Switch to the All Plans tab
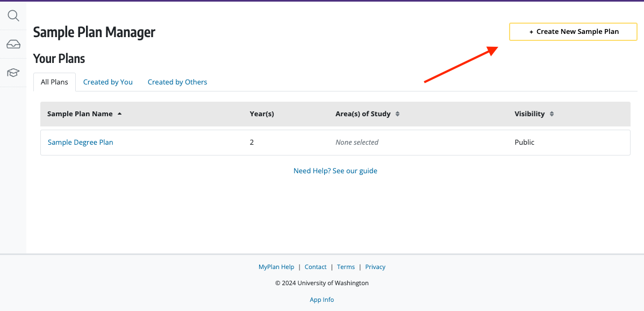644x311 pixels. 54,82
